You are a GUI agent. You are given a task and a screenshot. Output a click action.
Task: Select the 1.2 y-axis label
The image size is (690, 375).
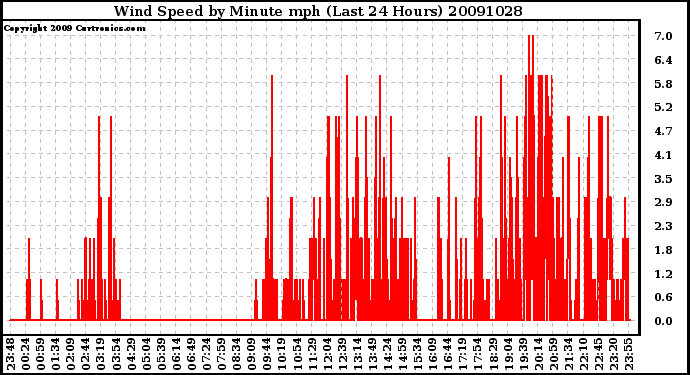pyautogui.click(x=663, y=274)
